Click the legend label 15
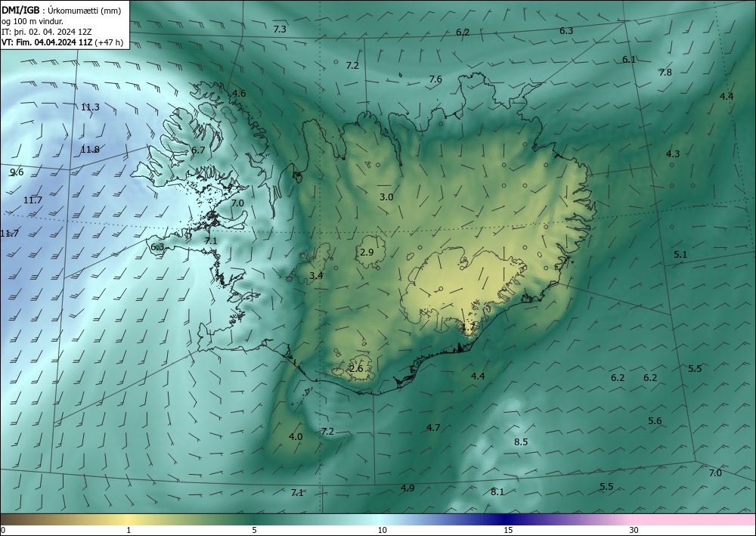Screen dimensions: 756x536 coord(508,530)
